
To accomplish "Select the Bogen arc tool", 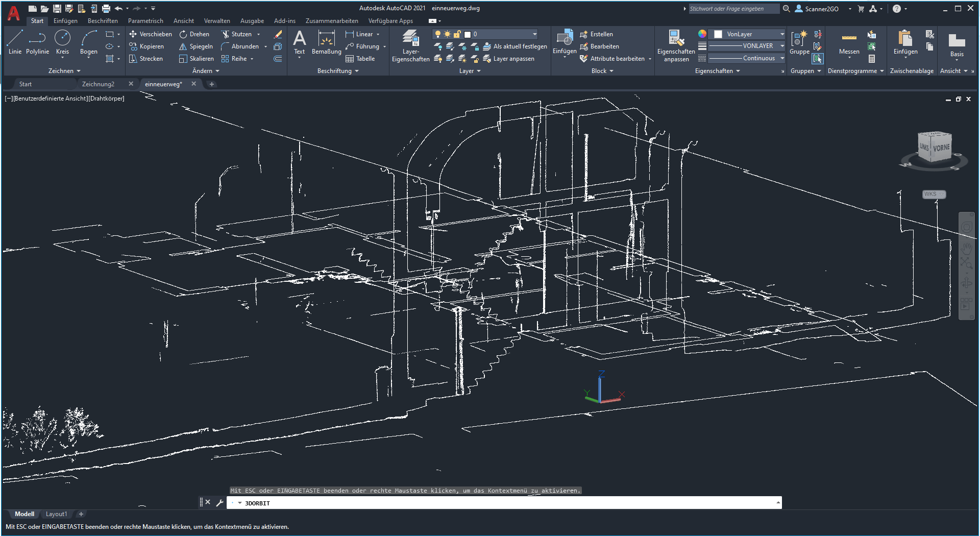I will pos(89,42).
